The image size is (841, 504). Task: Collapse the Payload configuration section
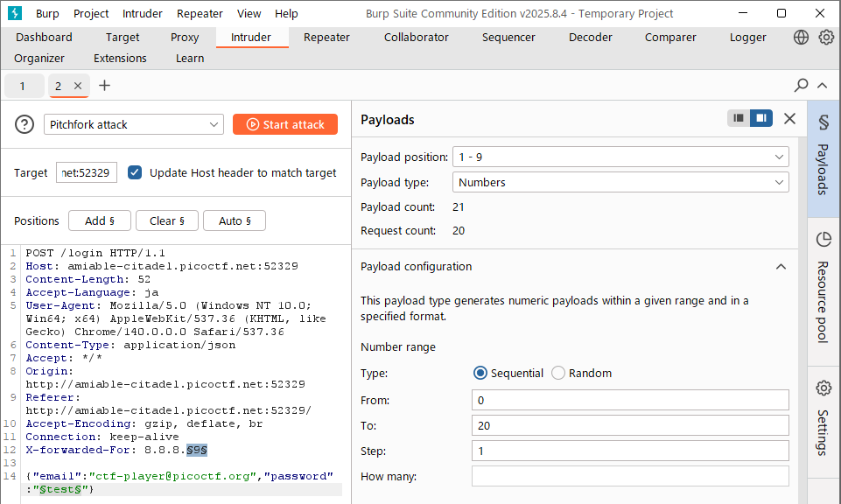click(x=781, y=267)
